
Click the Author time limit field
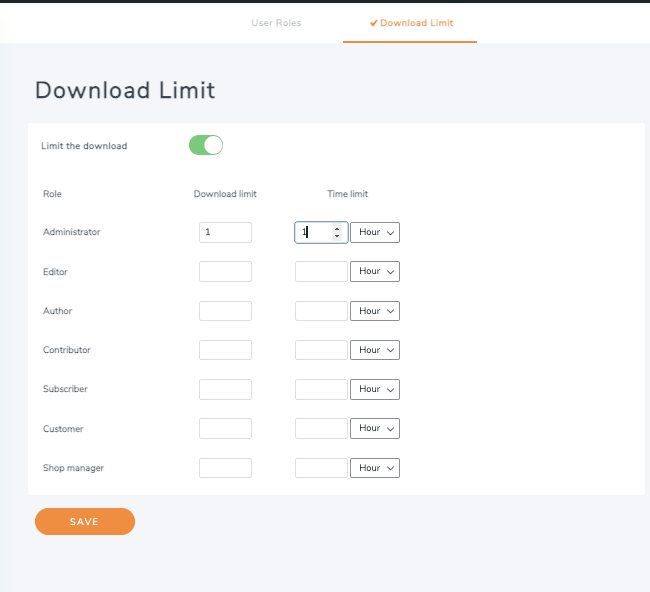pos(321,311)
